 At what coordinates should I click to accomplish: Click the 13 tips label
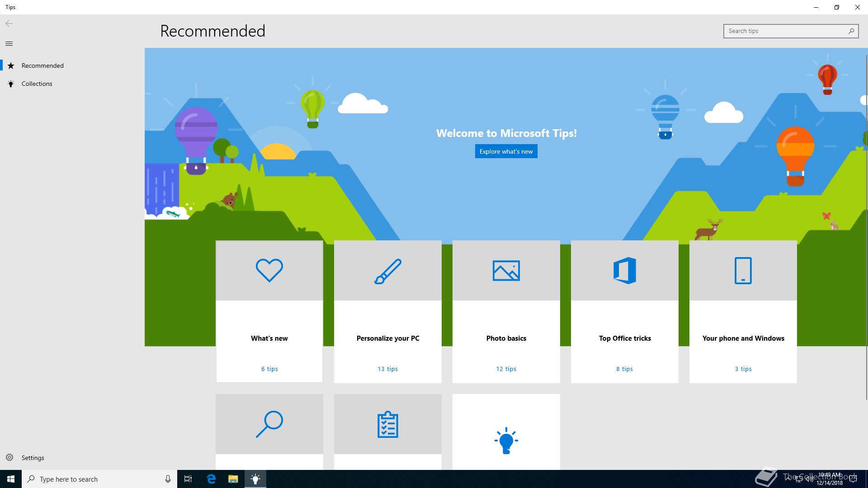tap(388, 369)
